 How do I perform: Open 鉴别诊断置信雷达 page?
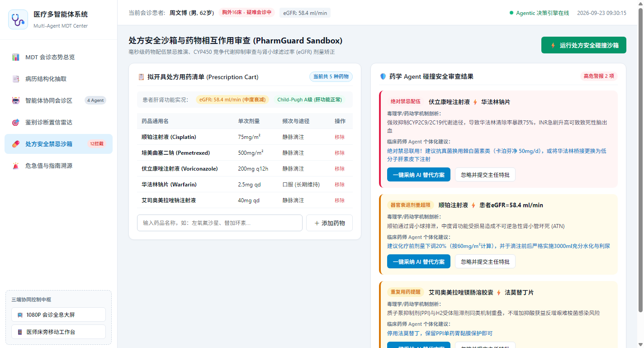point(58,122)
